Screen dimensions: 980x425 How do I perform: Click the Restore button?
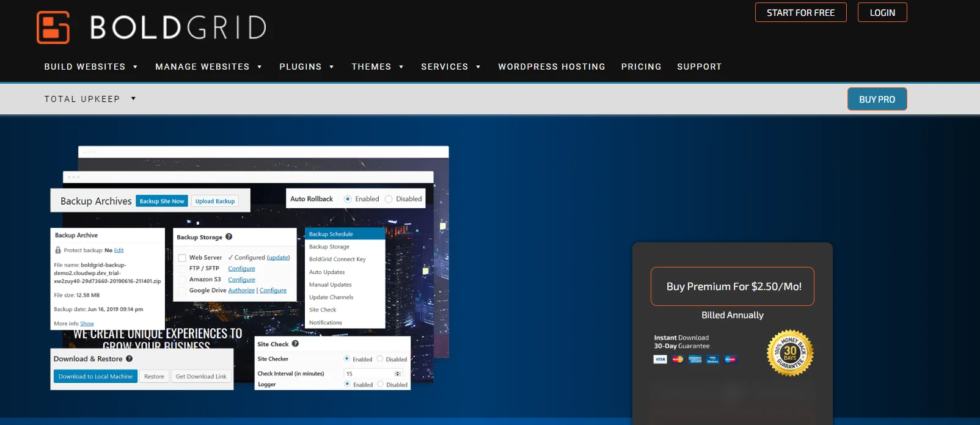tap(154, 377)
